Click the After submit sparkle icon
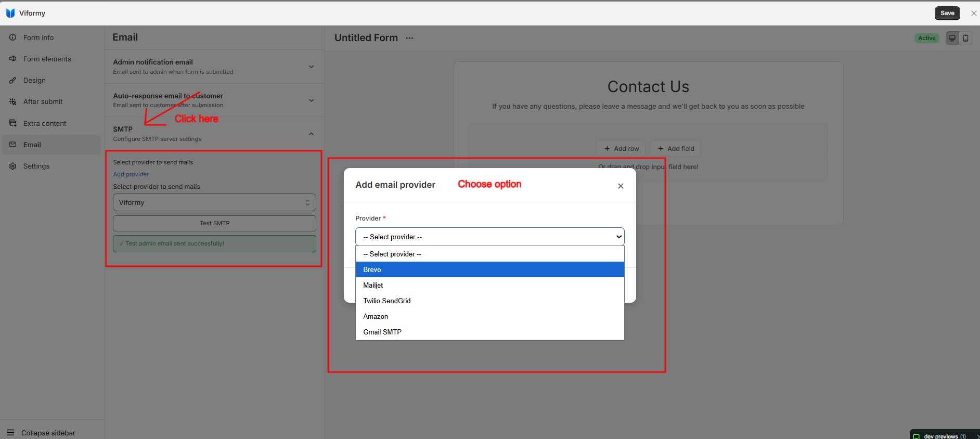The width and height of the screenshot is (980, 439). pos(12,101)
